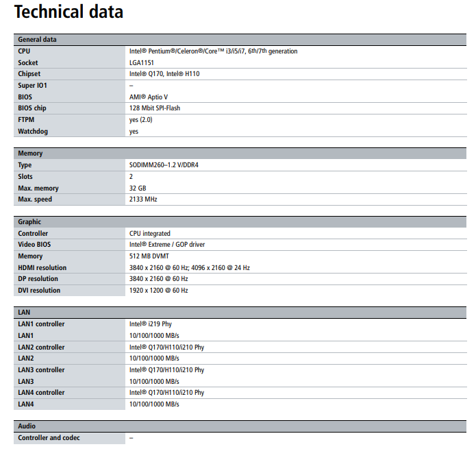This screenshot has height=449, width=476.
Task: Click the "Audio" section header
Action: [27, 426]
